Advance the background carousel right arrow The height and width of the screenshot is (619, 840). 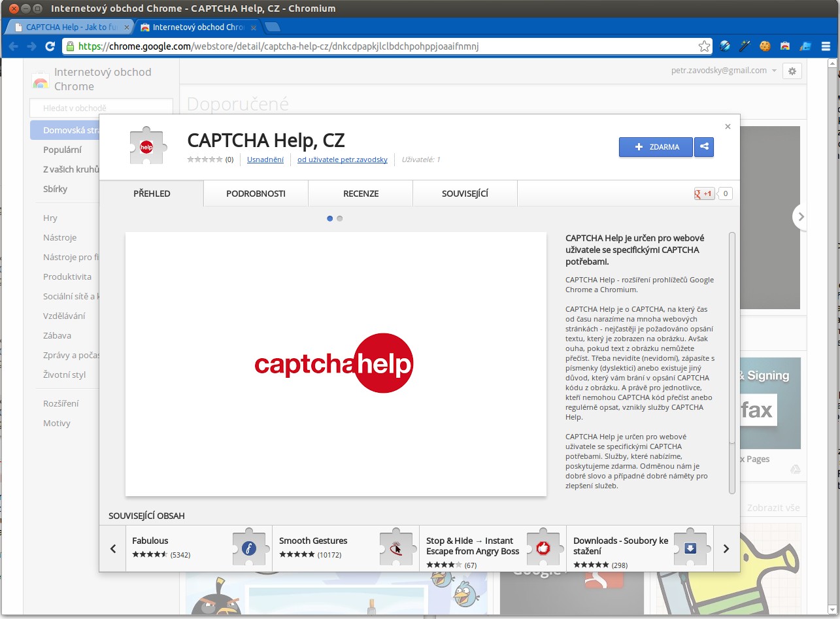[801, 216]
